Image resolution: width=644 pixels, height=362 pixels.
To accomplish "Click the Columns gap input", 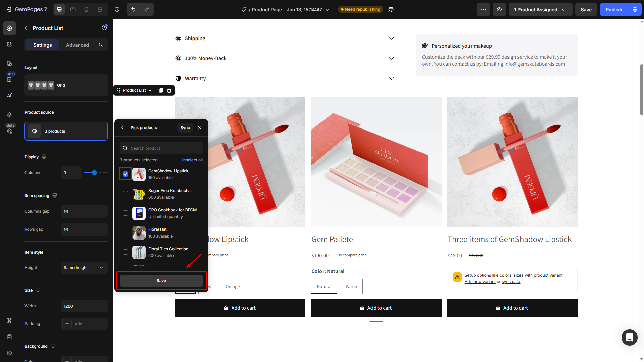I will tap(84, 212).
